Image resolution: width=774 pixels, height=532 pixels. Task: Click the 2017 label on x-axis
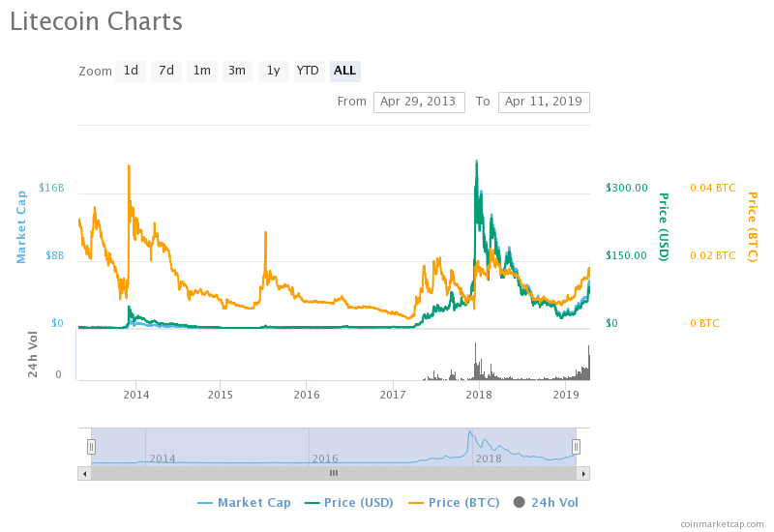tap(393, 395)
